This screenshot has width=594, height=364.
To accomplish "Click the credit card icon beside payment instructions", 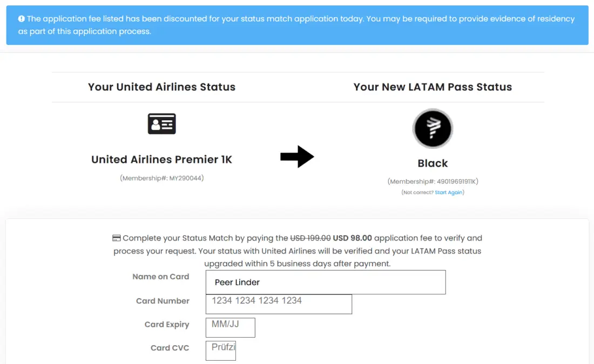I will pos(116,238).
